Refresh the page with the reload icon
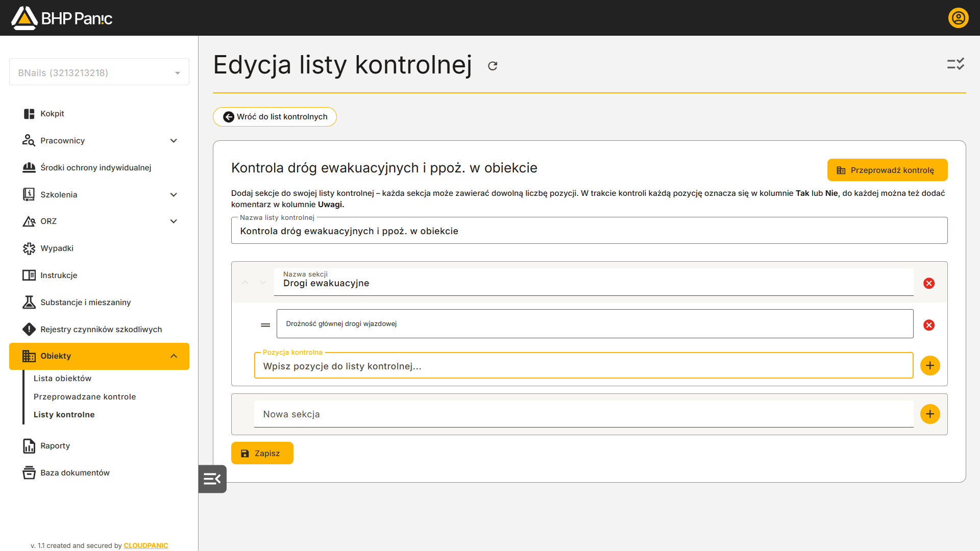 pyautogui.click(x=493, y=66)
